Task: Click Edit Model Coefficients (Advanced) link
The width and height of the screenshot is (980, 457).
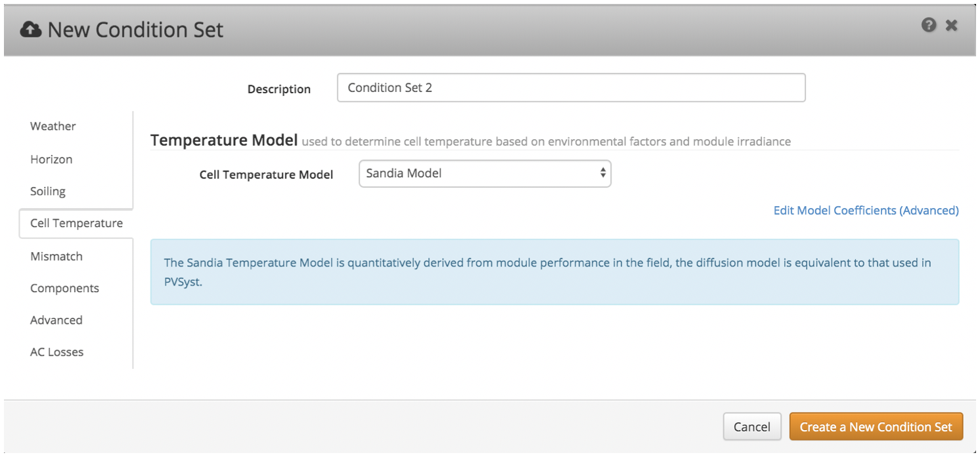Action: tap(866, 211)
